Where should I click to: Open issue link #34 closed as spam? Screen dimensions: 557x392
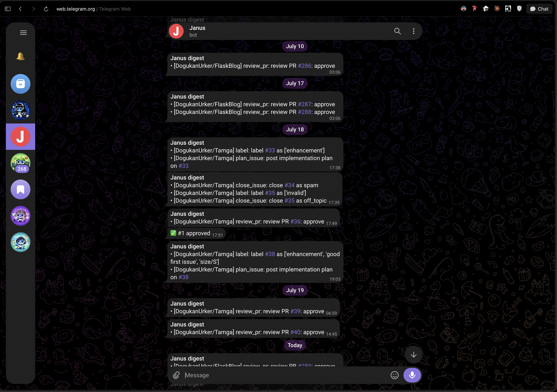(289, 185)
